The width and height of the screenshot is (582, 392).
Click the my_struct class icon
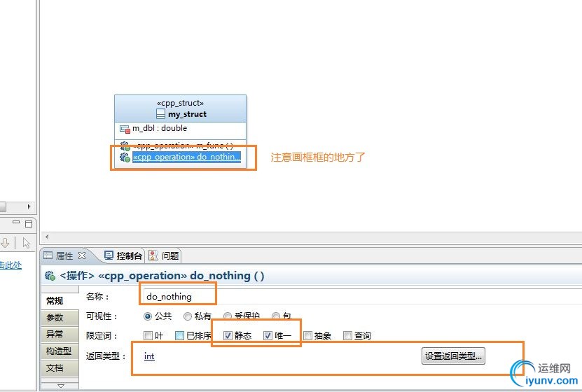point(160,114)
